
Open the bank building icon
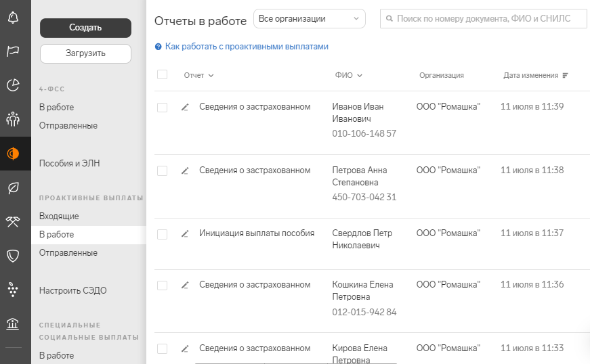[13, 323]
